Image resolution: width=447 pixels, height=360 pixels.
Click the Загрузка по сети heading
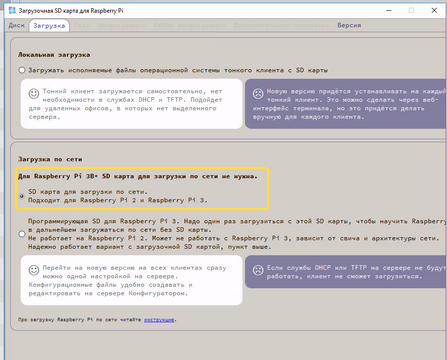click(x=50, y=159)
